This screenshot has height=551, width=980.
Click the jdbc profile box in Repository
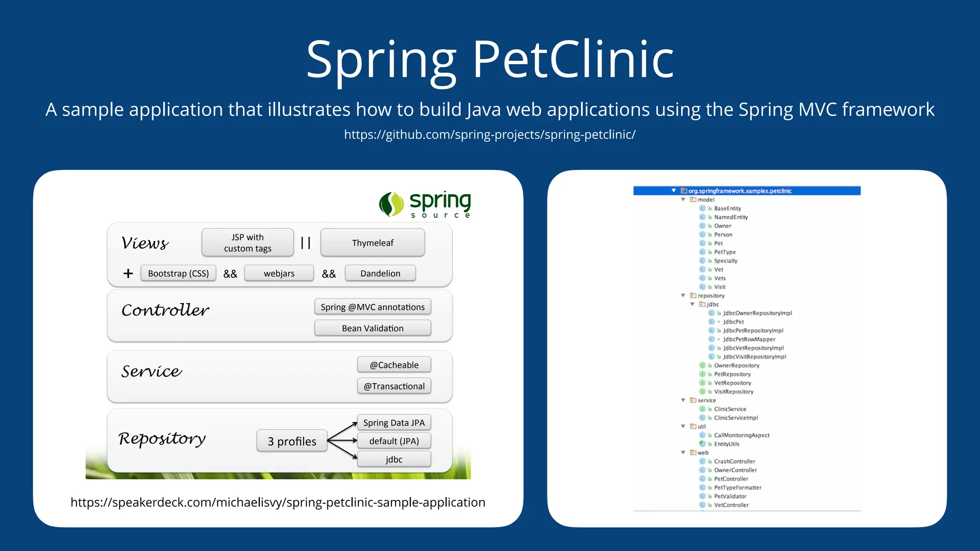point(394,459)
